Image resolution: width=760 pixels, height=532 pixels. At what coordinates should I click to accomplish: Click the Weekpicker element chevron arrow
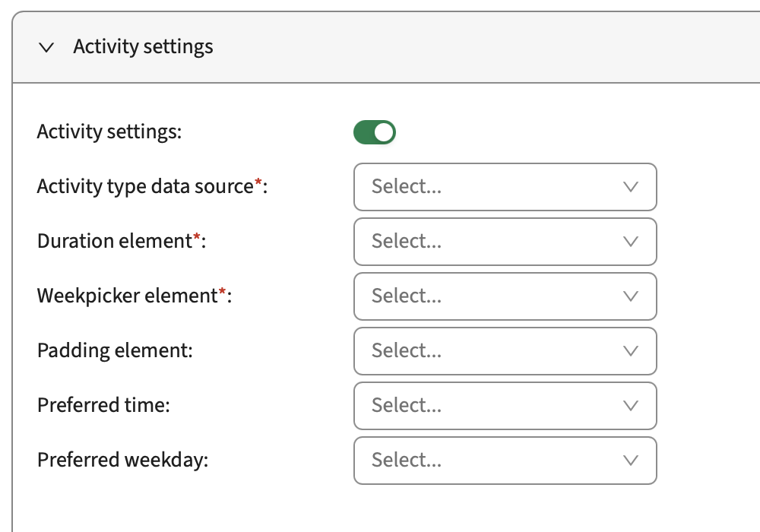pyautogui.click(x=630, y=296)
